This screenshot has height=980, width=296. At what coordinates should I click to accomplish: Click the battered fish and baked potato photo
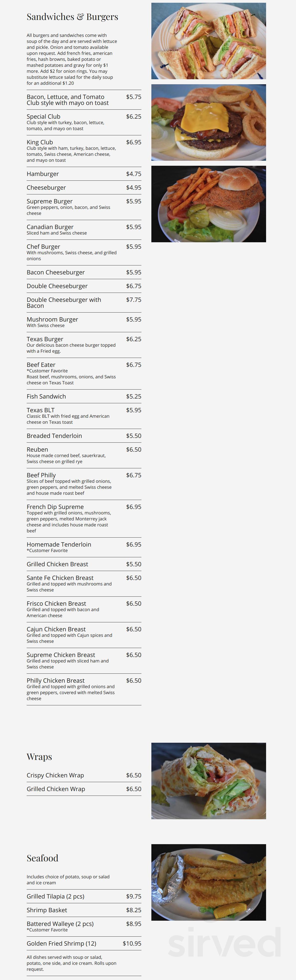coord(208,882)
